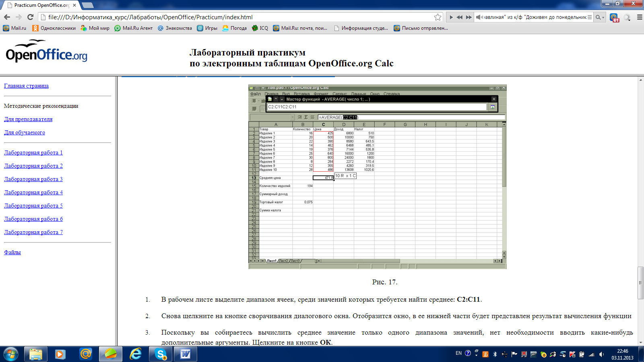Reload the current page
Screen dimensions: 644x362
coord(30,17)
